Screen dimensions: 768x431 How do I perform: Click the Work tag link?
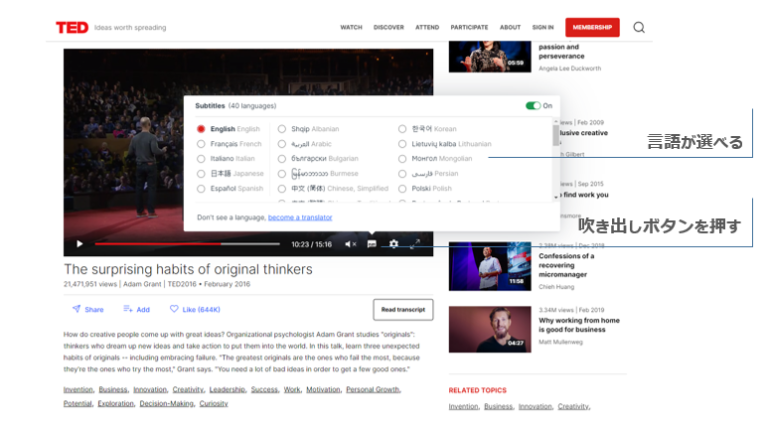coord(292,389)
